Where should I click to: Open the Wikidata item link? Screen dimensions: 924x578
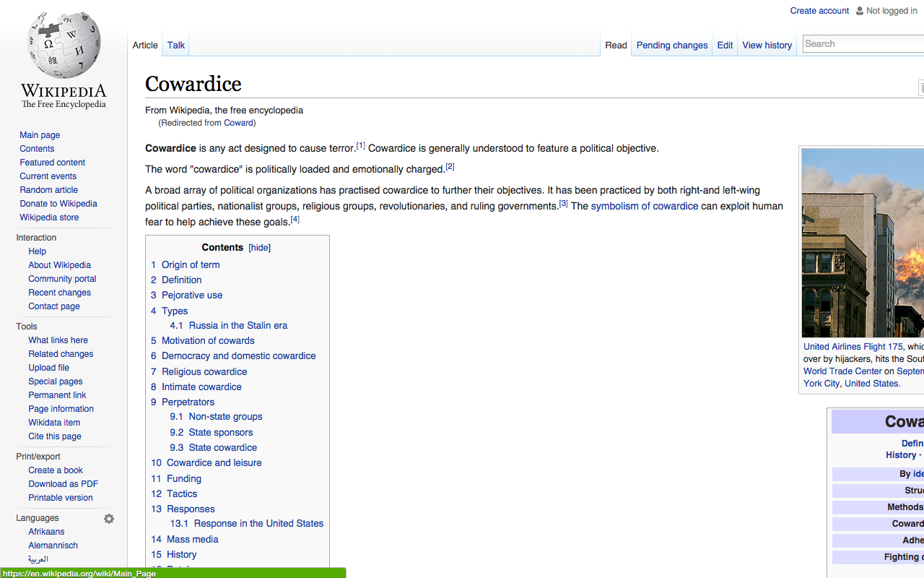click(x=54, y=423)
